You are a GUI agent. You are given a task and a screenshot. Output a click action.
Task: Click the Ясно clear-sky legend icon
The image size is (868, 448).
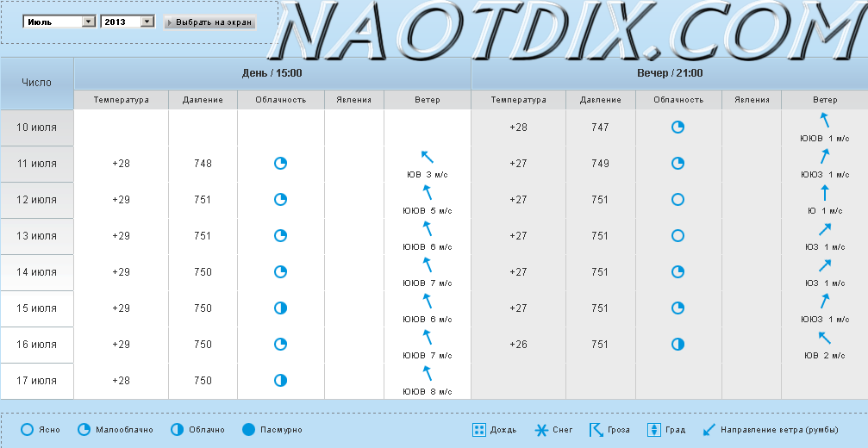click(27, 429)
